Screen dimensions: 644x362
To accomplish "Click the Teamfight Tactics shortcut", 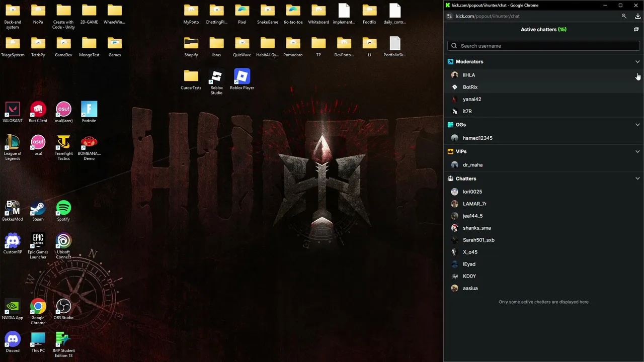I will pyautogui.click(x=63, y=148).
